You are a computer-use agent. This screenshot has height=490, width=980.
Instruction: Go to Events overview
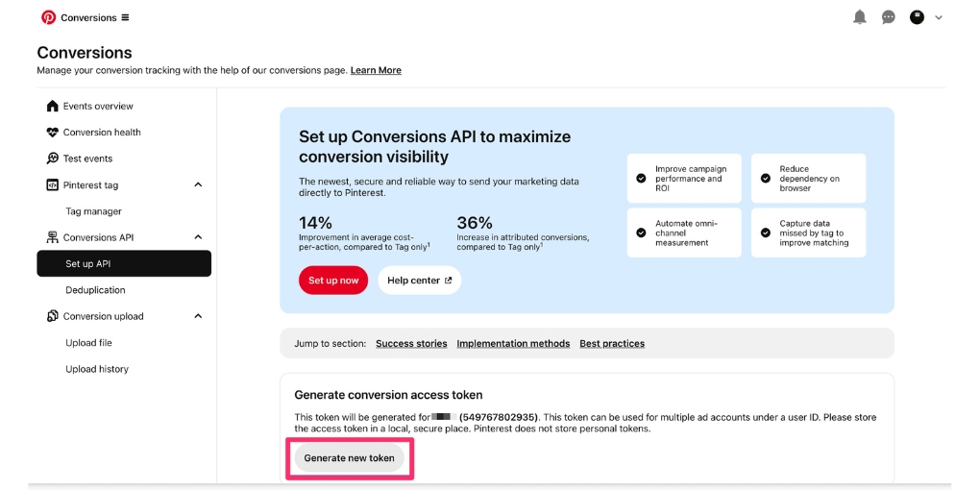97,106
